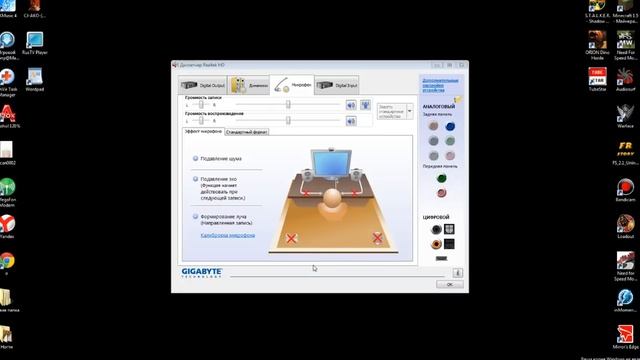
Task: Enable Подавление эхо echo cancellation
Action: pyautogui.click(x=196, y=179)
